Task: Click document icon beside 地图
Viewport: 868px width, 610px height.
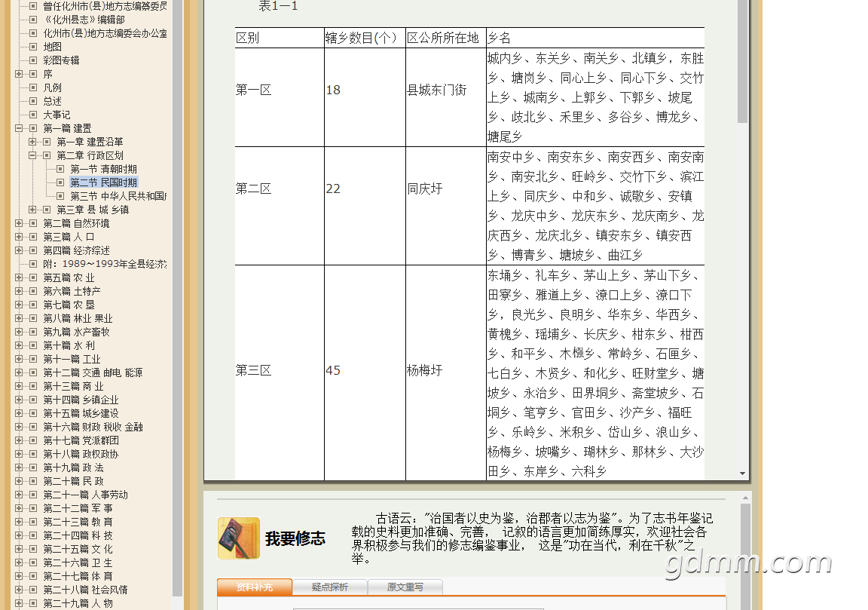Action: pyautogui.click(x=33, y=47)
